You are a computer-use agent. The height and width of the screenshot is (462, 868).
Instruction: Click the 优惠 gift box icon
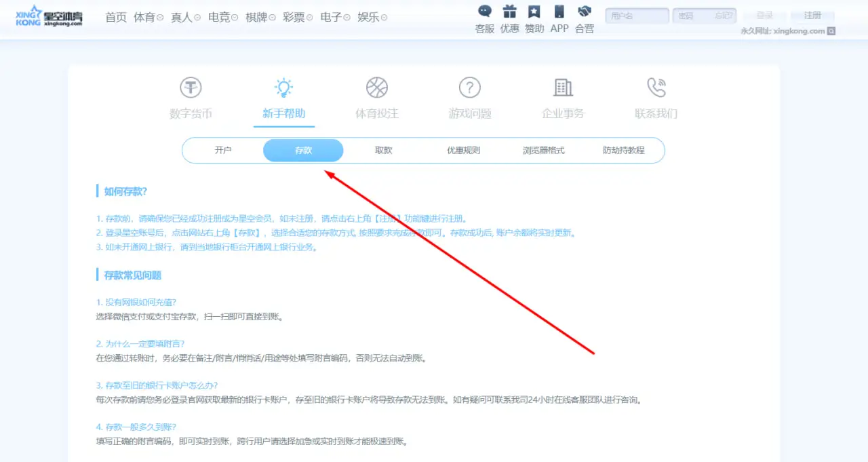(x=509, y=12)
